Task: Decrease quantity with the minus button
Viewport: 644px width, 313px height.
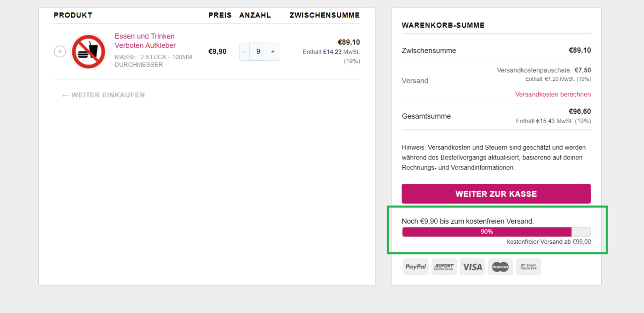Action: pos(244,51)
